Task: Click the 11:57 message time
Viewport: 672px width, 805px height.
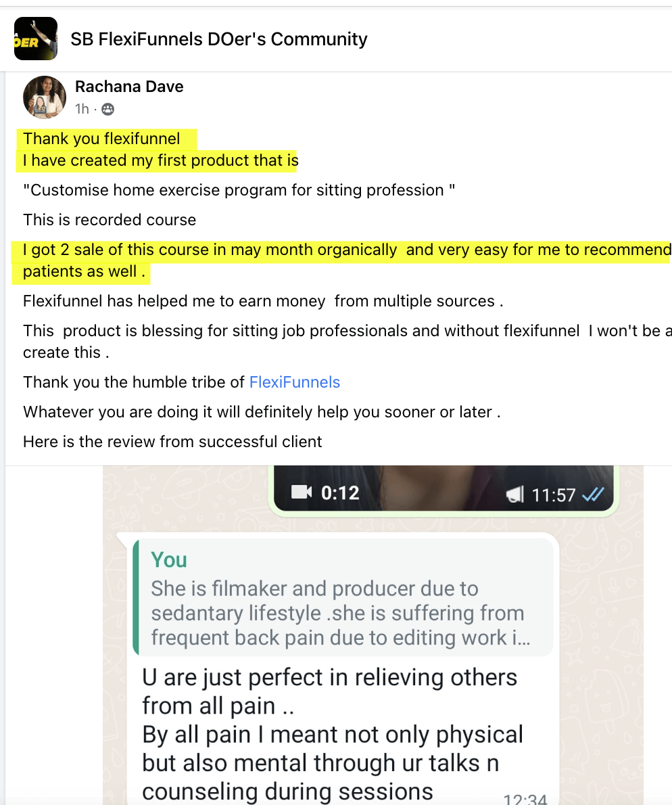Action: coord(553,495)
